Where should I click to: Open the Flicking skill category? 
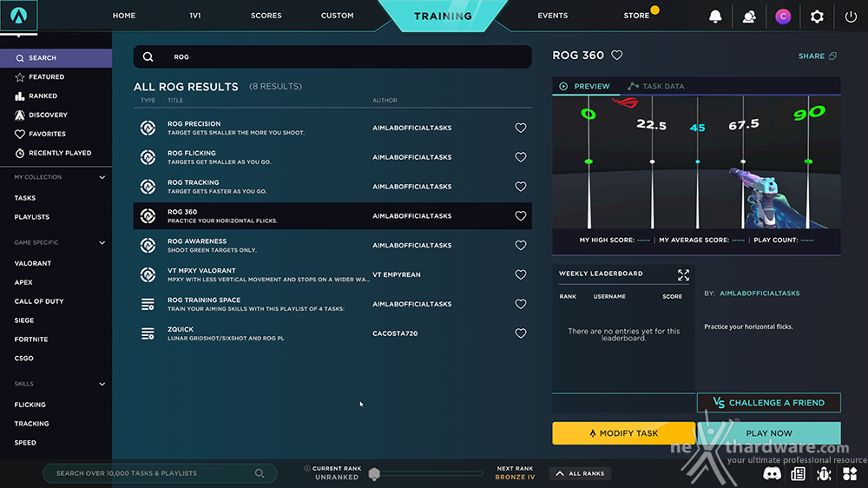[30, 405]
